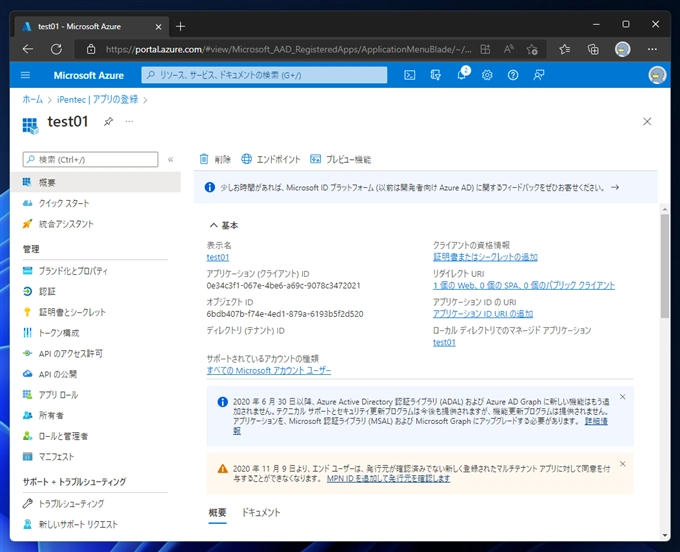Open browser settings and more menu
Image resolution: width=680 pixels, height=552 pixels.
[652, 49]
